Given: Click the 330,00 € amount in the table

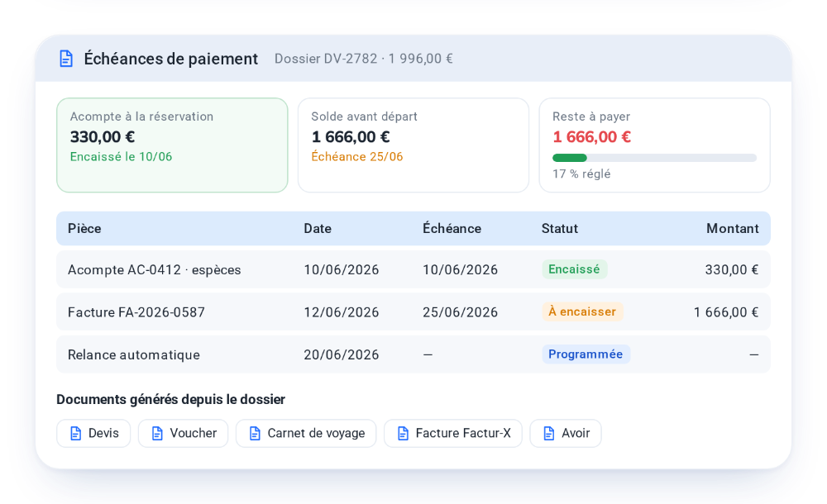Looking at the screenshot, I should tap(732, 270).
